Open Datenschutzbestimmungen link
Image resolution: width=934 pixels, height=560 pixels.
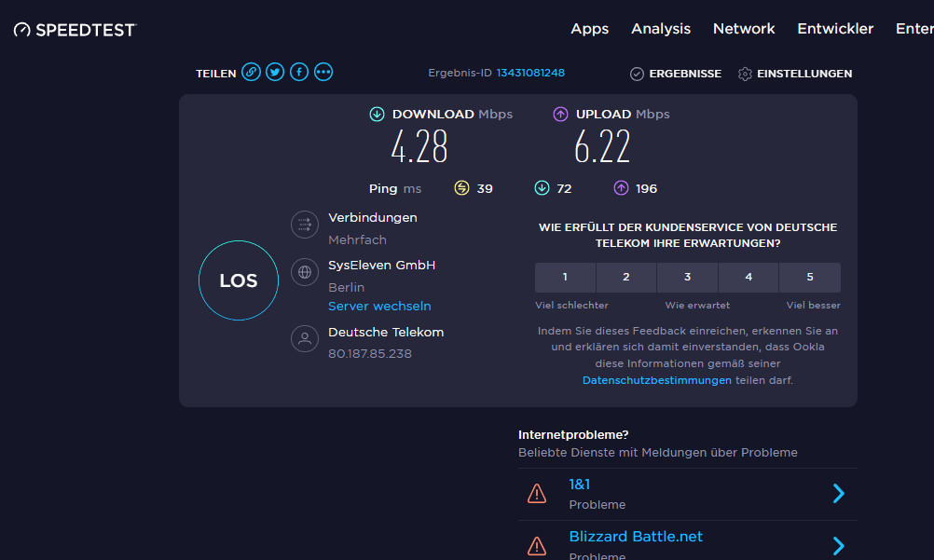656,380
